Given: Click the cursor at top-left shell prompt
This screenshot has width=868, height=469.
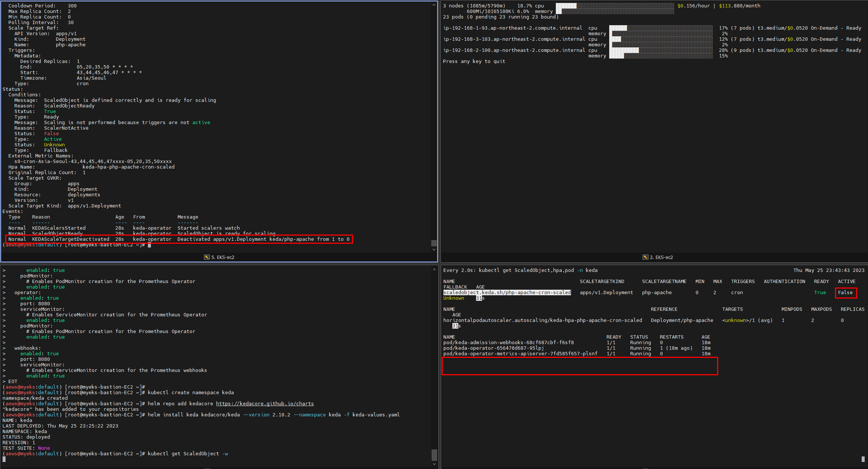Looking at the screenshot, I should coord(149,245).
